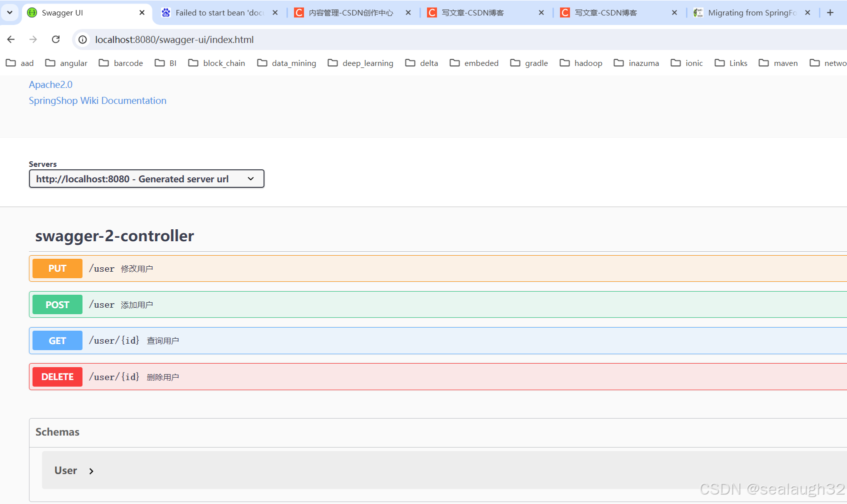This screenshot has width=847, height=504.
Task: Open the hadoop bookmark folder
Action: [x=581, y=63]
